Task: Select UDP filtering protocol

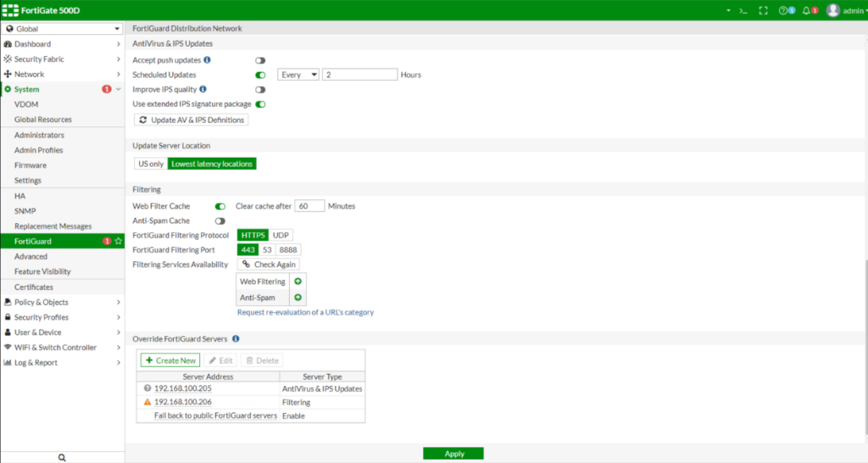Action: [x=281, y=235]
